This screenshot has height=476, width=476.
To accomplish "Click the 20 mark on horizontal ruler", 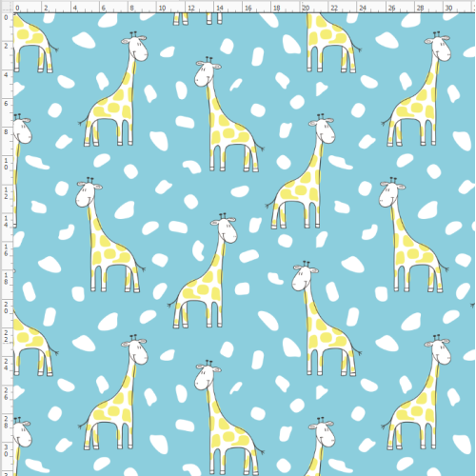I will point(306,8).
